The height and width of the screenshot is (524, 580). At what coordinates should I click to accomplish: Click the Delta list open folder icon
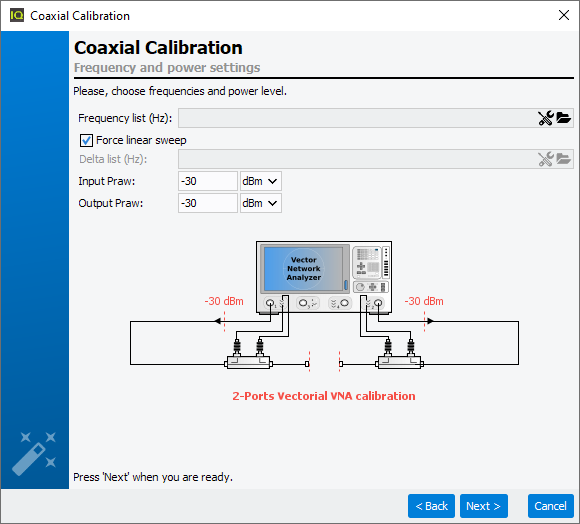point(563,159)
